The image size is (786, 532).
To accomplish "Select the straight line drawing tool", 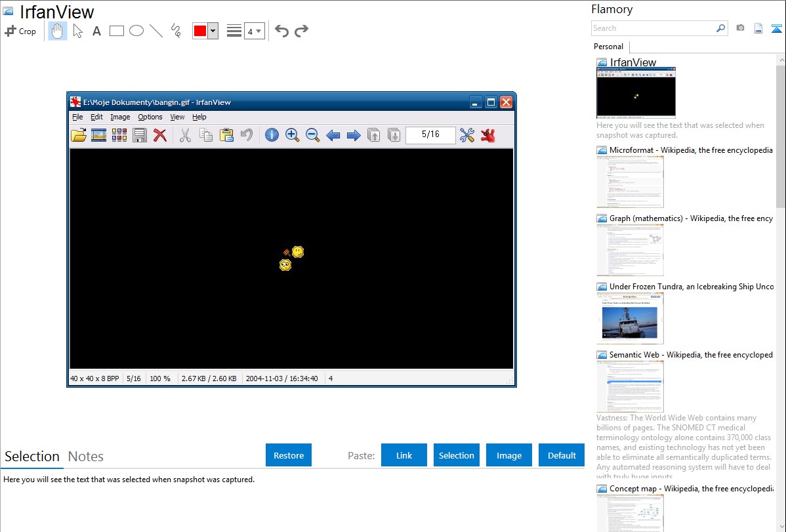I will click(156, 31).
